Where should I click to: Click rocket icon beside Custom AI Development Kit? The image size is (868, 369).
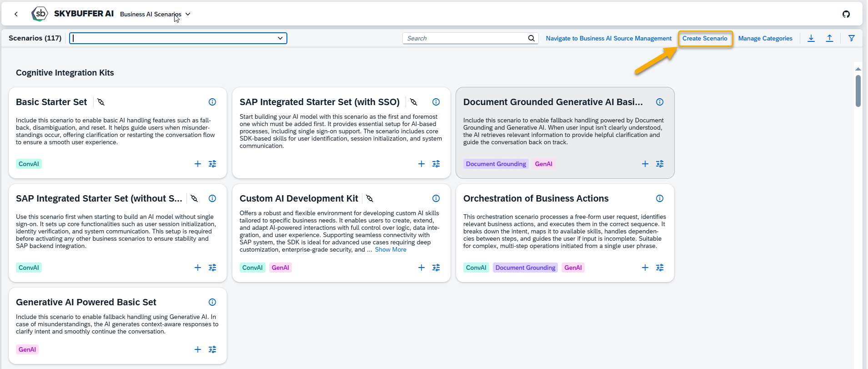[370, 198]
